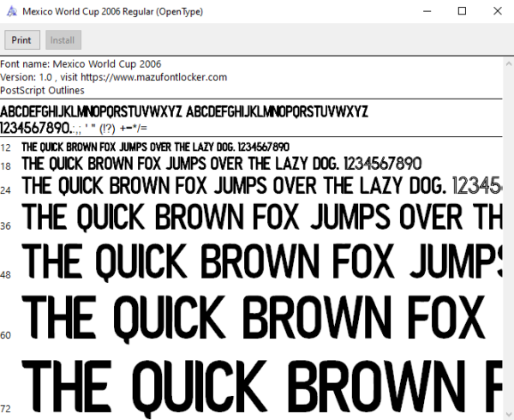Click the scrollbar down arrow
The width and height of the screenshot is (514, 420).
[x=508, y=414]
